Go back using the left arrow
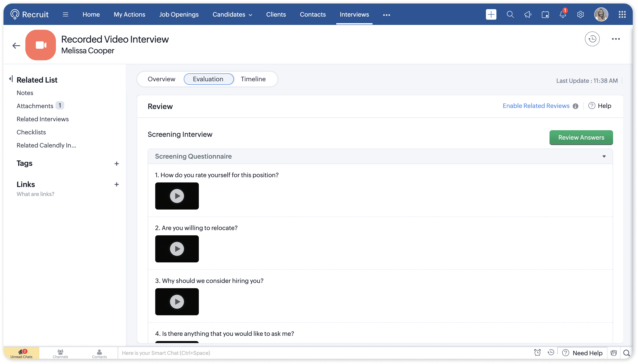This screenshot has width=638, height=364. click(16, 45)
